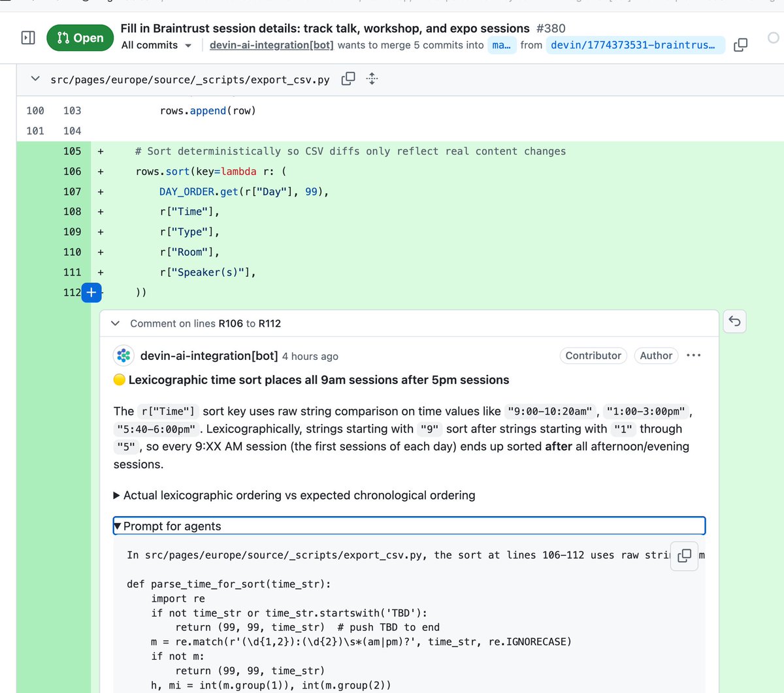This screenshot has height=693, width=784.
Task: Click the file path src/pages/europe/source/_scripts/export_csv.py
Action: [190, 80]
